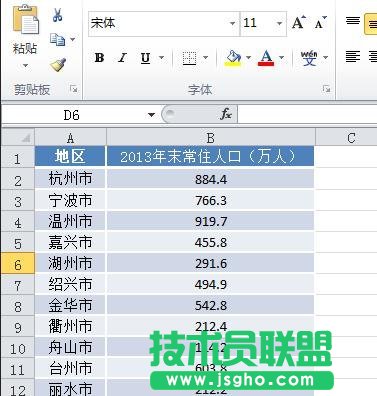
Task: Open the Font group dialog launcher
Action: tap(326, 89)
